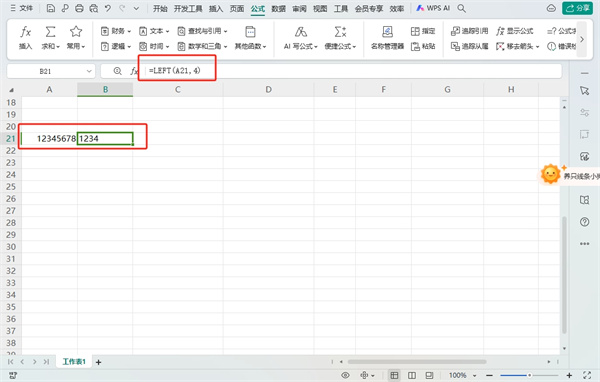Click the Save icon in the quick access toolbar
The image size is (600, 382).
coord(51,8)
